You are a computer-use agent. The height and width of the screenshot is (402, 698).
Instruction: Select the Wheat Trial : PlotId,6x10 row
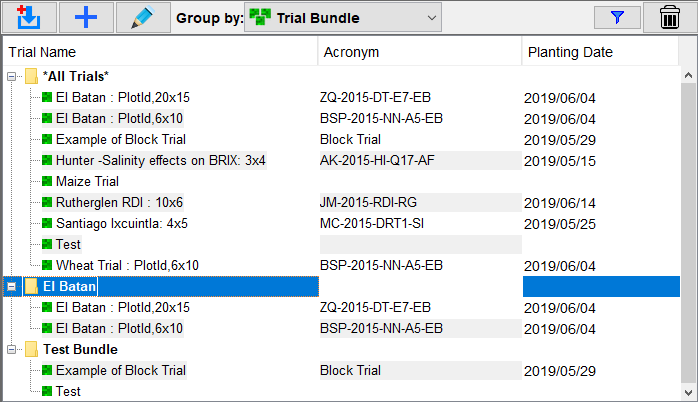tap(127, 266)
